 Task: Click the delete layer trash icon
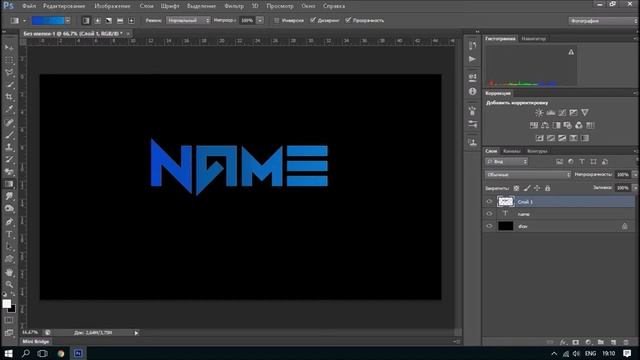626,342
